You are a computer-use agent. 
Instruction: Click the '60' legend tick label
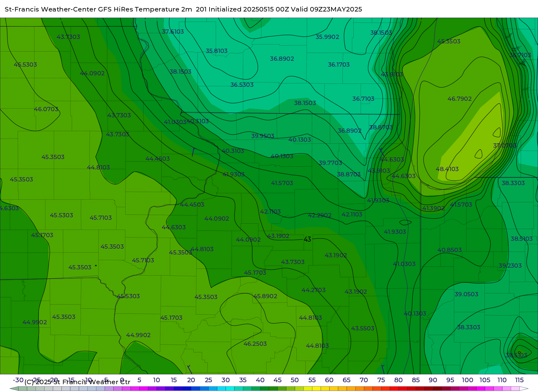click(x=329, y=380)
